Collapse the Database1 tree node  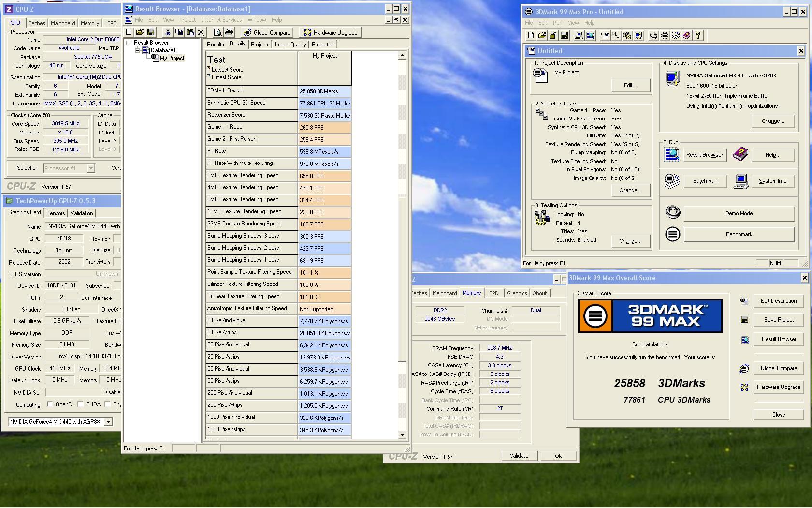(138, 50)
